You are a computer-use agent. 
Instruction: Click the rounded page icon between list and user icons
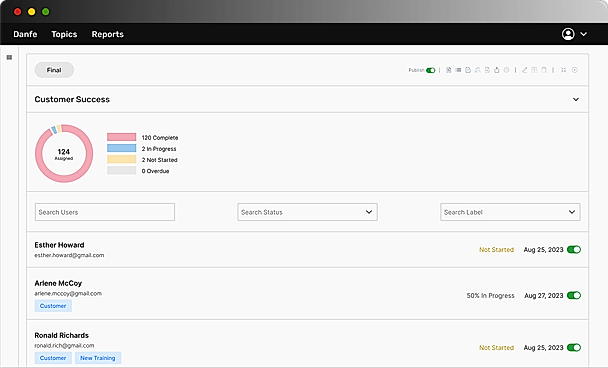pos(468,70)
